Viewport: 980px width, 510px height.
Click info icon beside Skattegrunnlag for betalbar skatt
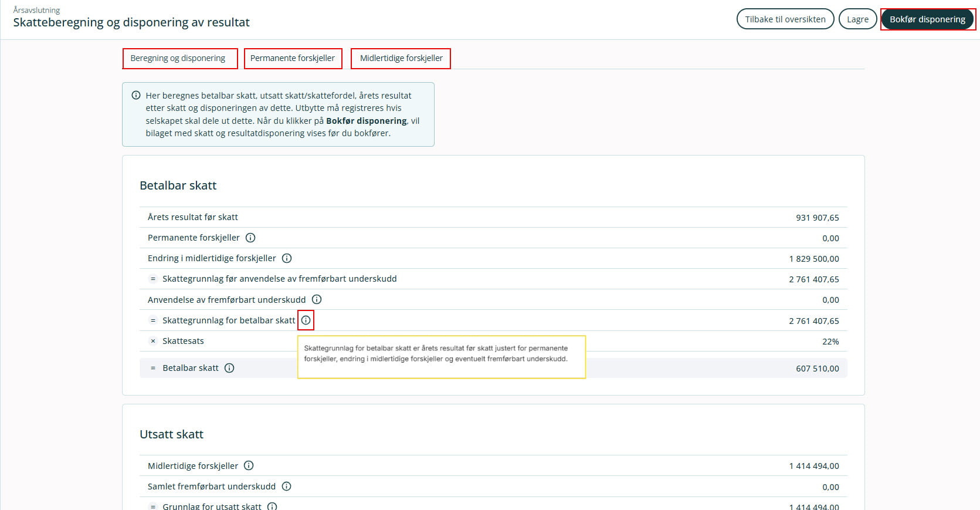click(x=306, y=320)
